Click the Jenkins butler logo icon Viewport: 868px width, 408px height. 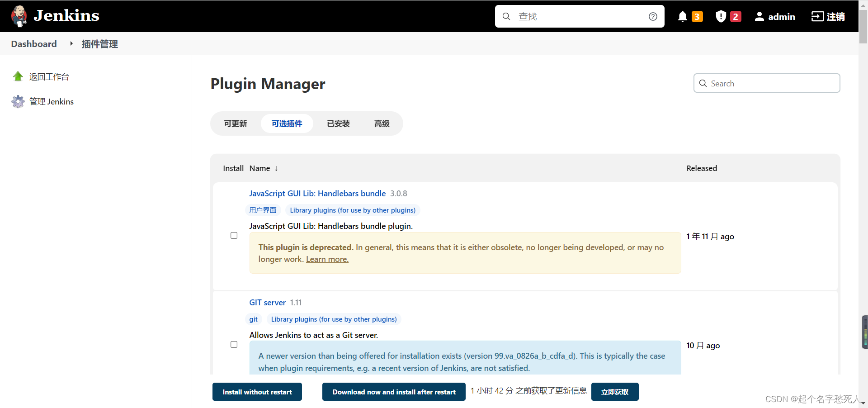pos(19,16)
